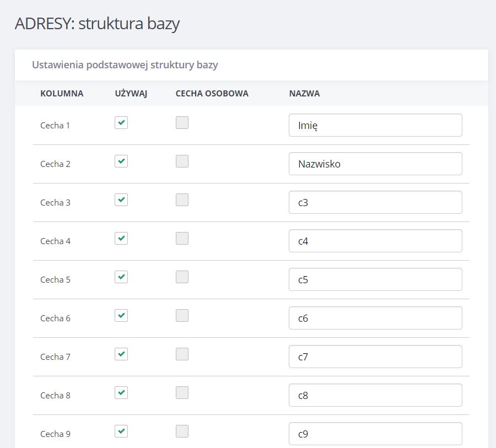Click the Nazwisko name field
Viewport: 496px width, 448px height.
point(375,164)
